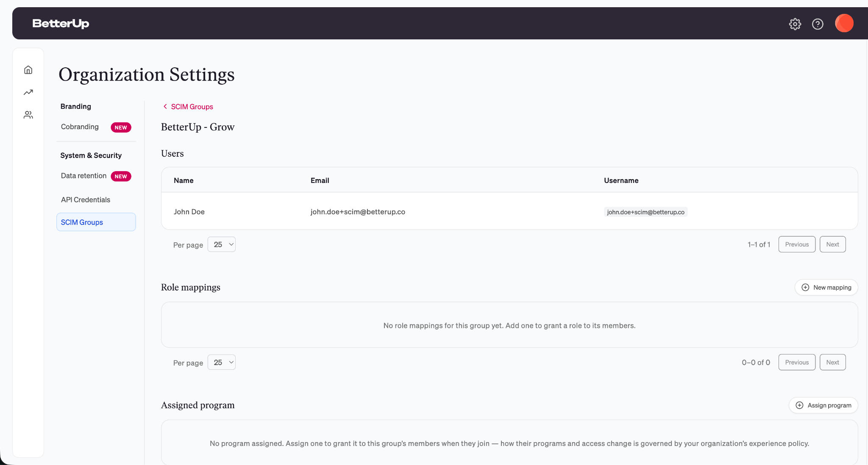Screen dimensions: 868x465
Task: Select SCIM Groups in settings menu
Action: pyautogui.click(x=96, y=222)
